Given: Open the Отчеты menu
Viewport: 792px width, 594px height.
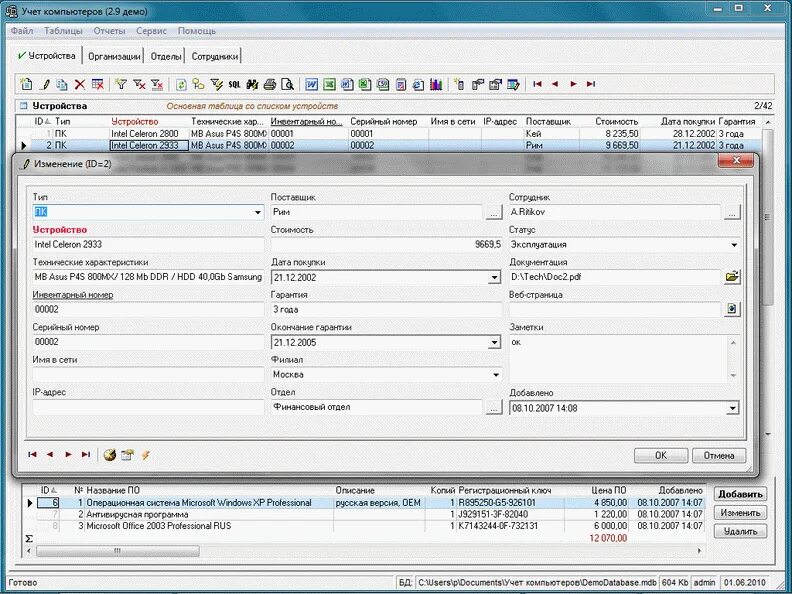Looking at the screenshot, I should (x=109, y=31).
